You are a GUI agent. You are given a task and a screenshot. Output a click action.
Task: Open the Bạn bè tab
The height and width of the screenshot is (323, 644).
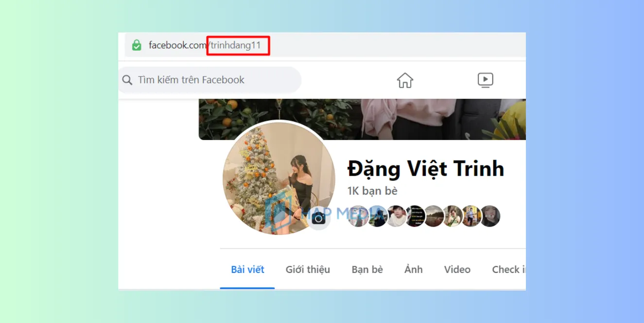[367, 269]
